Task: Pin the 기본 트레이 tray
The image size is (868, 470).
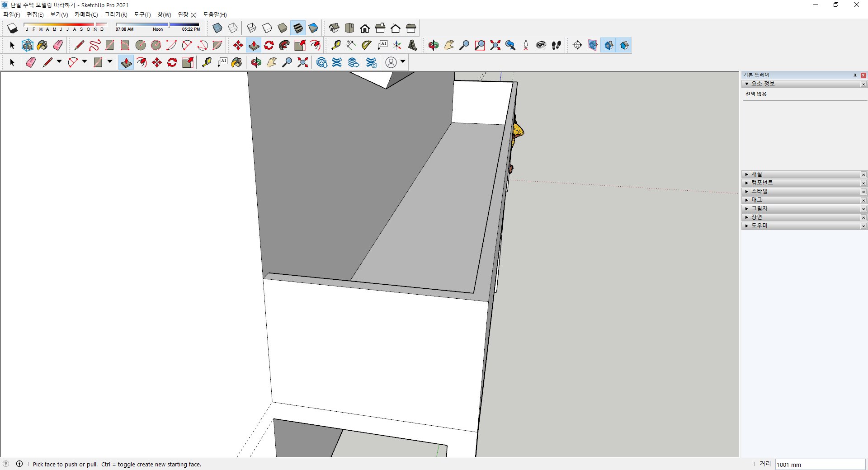Action: tap(855, 75)
